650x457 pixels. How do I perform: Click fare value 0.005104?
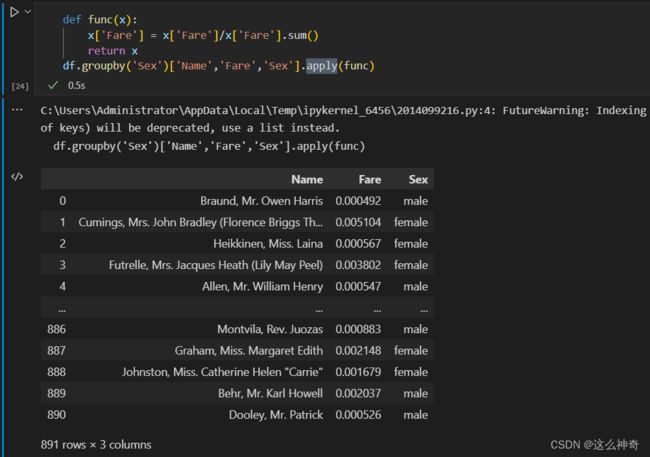(358, 222)
